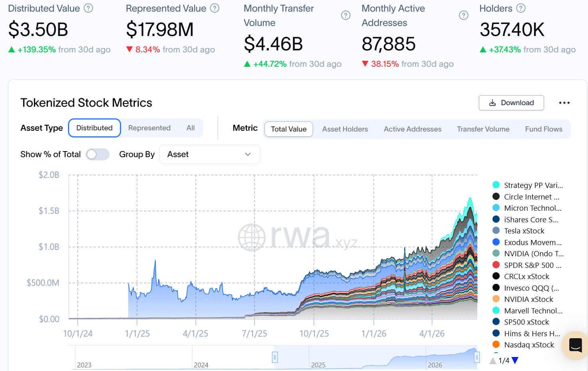Toggle Circle Internet legend swatch
The width and height of the screenshot is (588, 371).
(x=496, y=196)
